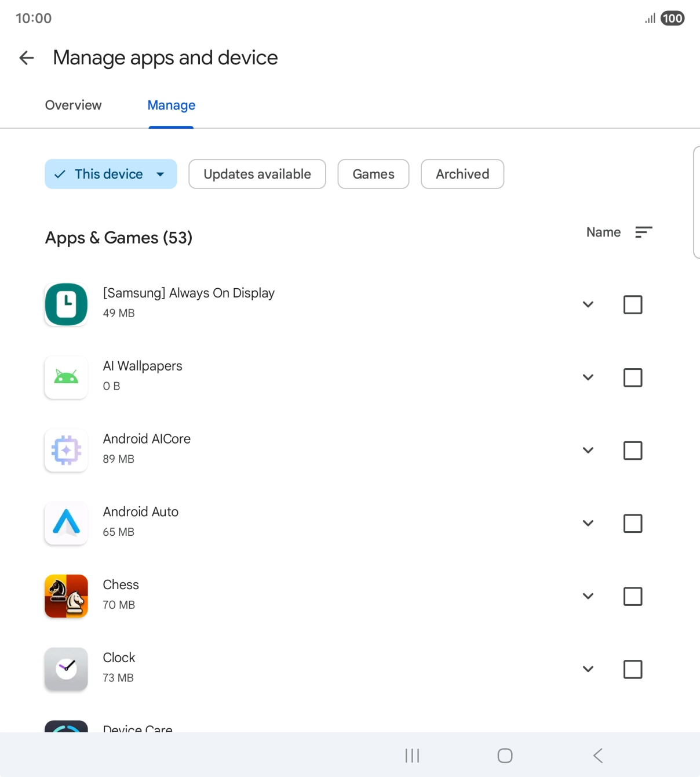Tap the Chess app icon
The image size is (700, 777).
click(66, 596)
